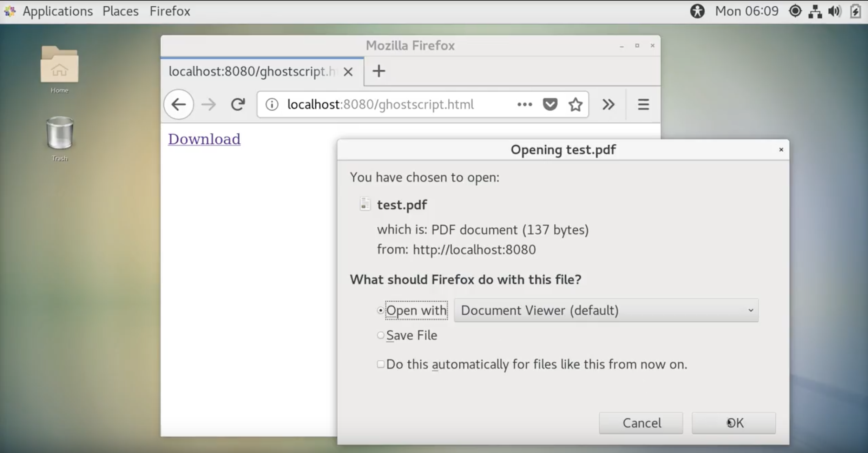This screenshot has height=453, width=868.
Task: Open the Firefox menu in top bar
Action: [x=170, y=11]
